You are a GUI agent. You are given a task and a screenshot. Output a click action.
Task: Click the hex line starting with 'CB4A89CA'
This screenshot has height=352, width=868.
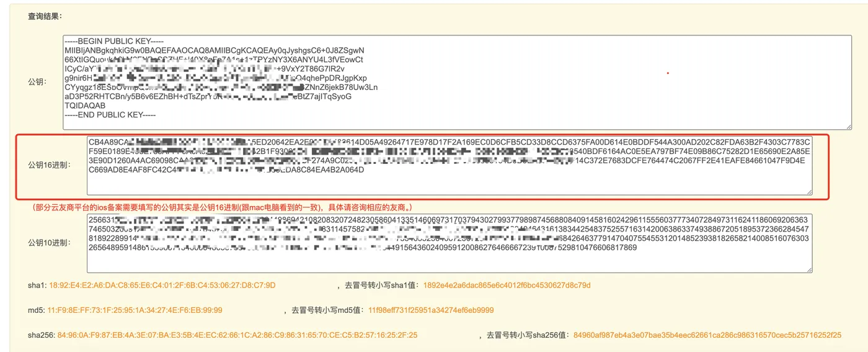pos(449,142)
